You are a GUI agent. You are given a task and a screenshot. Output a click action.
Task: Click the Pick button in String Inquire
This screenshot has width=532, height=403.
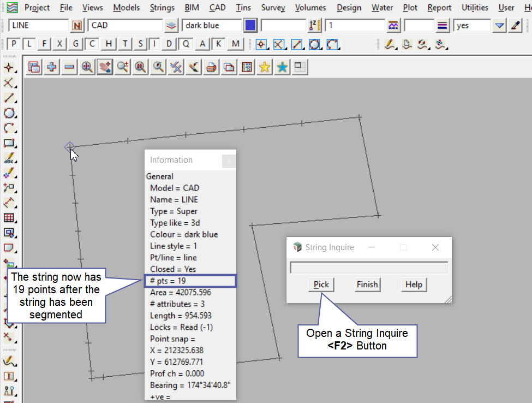[321, 285]
